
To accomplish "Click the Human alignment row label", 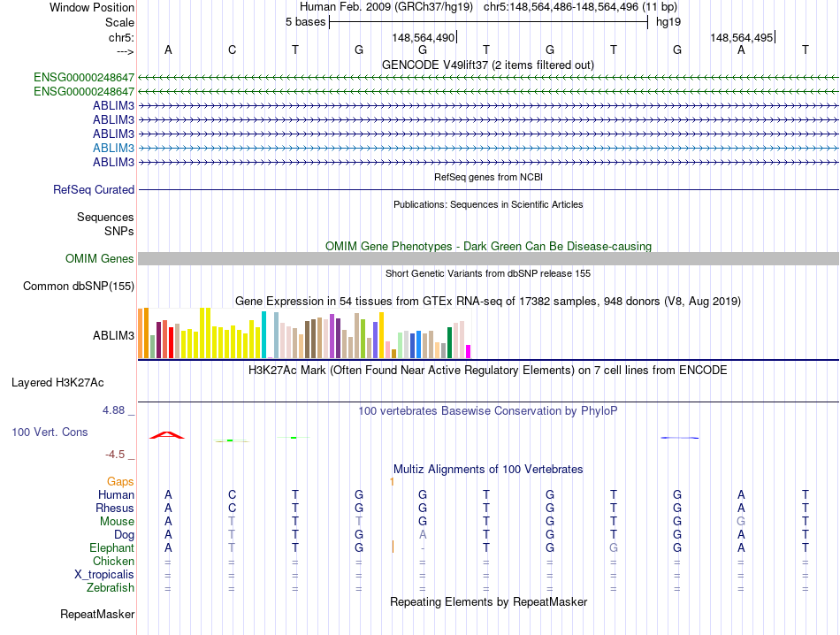I will coord(116,494).
